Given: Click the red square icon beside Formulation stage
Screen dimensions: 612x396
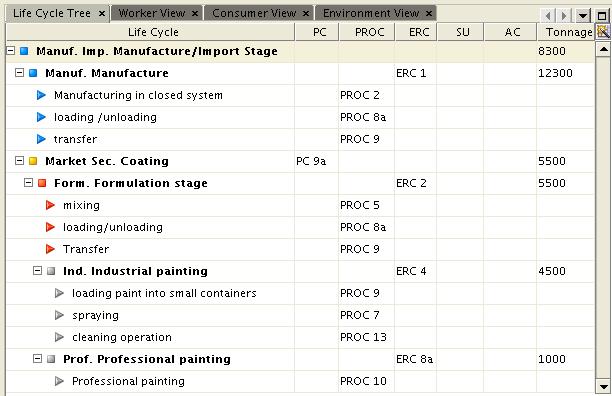Looking at the screenshot, I should coord(42,183).
